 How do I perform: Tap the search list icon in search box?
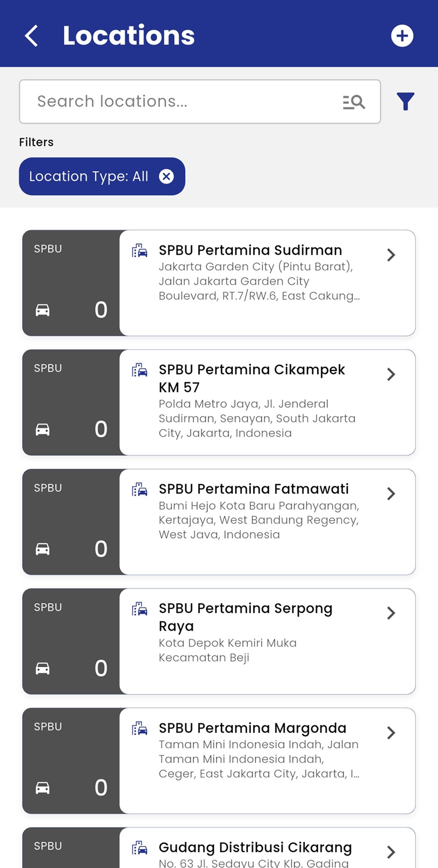click(354, 102)
